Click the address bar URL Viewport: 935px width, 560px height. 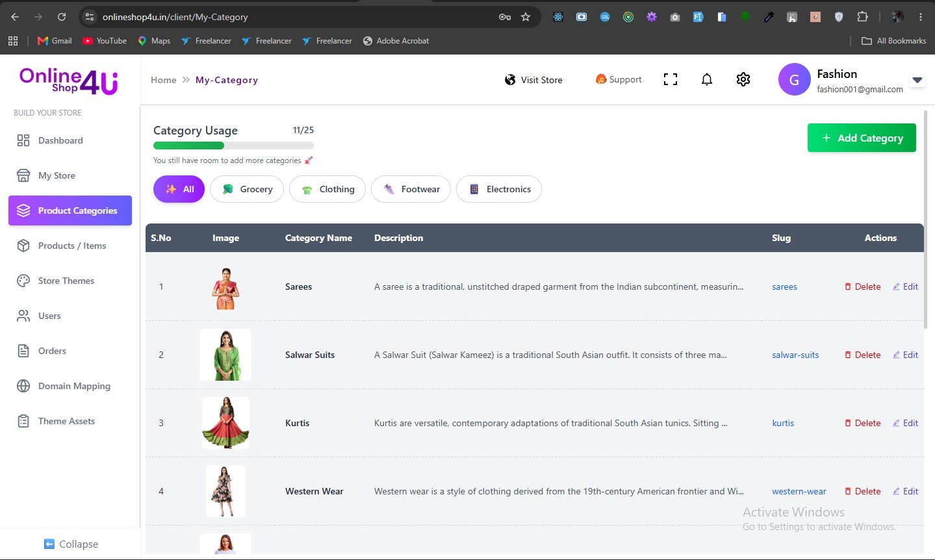[175, 17]
